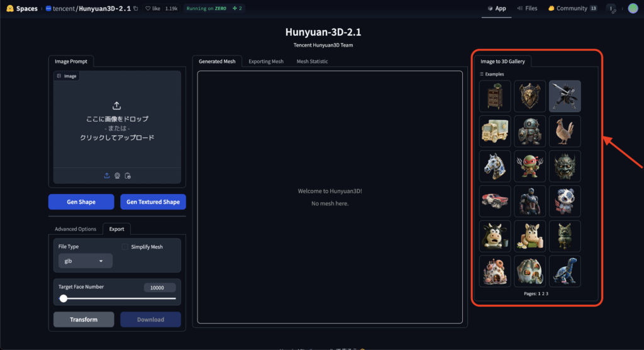Open the tencent organization link

tap(64, 8)
